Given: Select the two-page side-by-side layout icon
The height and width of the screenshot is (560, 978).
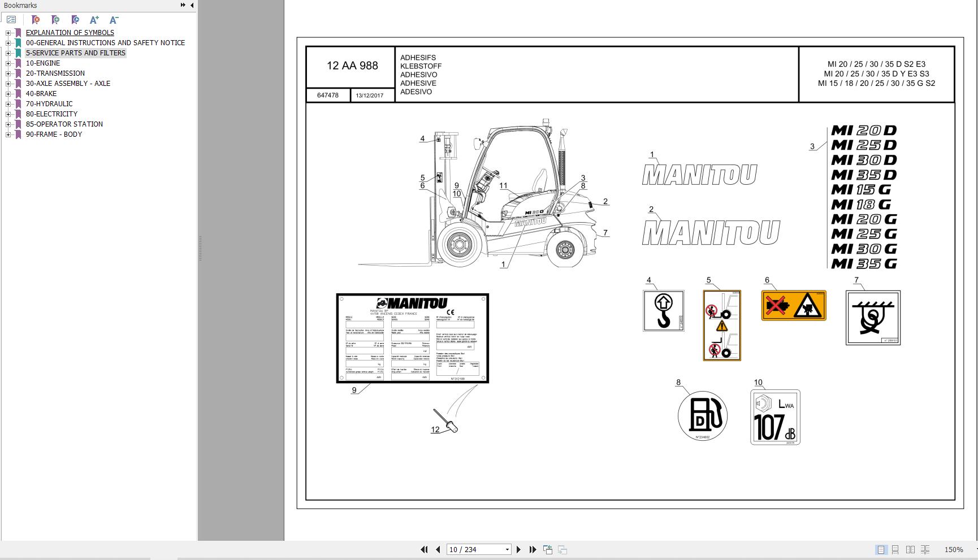Looking at the screenshot, I should [x=911, y=549].
